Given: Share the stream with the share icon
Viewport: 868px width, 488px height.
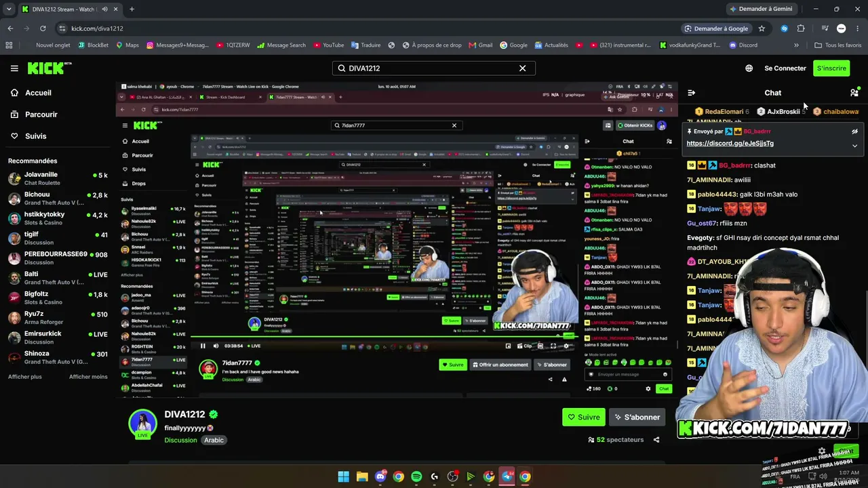Looking at the screenshot, I should pyautogui.click(x=656, y=440).
